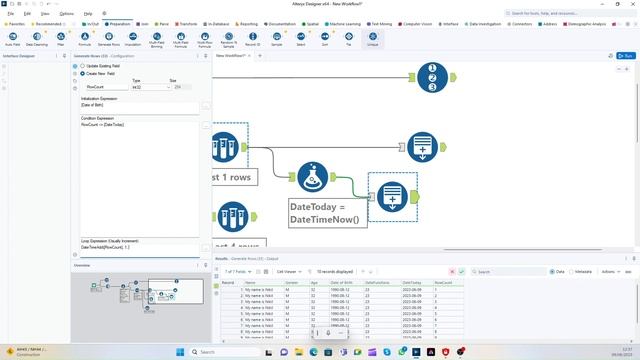640x360 pixels.
Task: Click red X cancel button in Results
Action: pos(452,271)
